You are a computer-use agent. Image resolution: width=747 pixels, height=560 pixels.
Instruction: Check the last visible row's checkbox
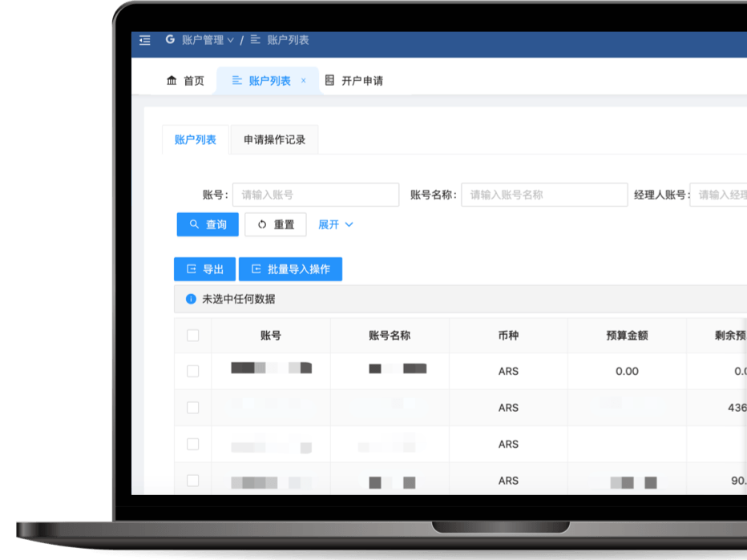[192, 480]
